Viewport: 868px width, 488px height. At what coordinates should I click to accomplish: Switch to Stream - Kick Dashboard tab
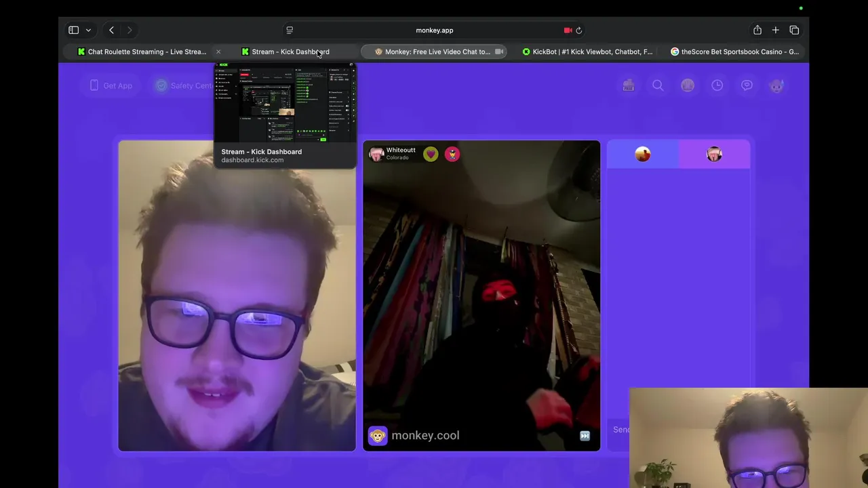[x=285, y=52]
